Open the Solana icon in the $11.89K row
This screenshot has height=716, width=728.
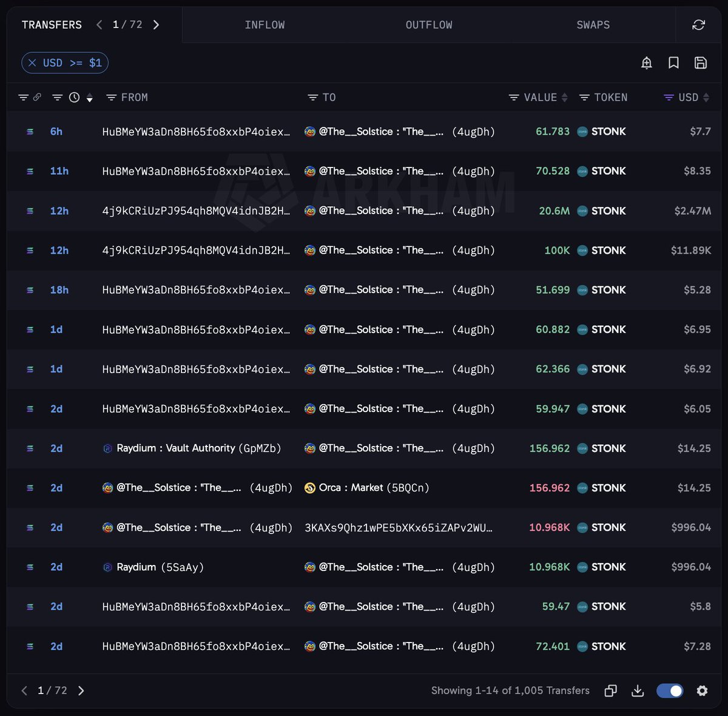tap(30, 251)
